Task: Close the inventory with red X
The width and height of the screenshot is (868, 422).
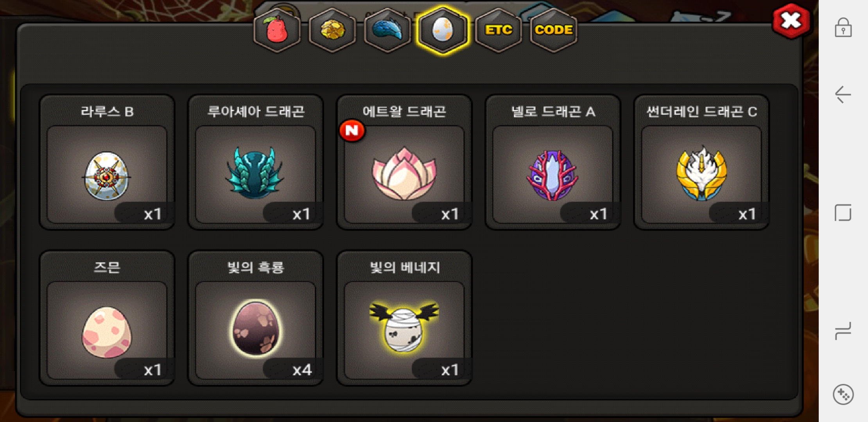Action: point(791,21)
